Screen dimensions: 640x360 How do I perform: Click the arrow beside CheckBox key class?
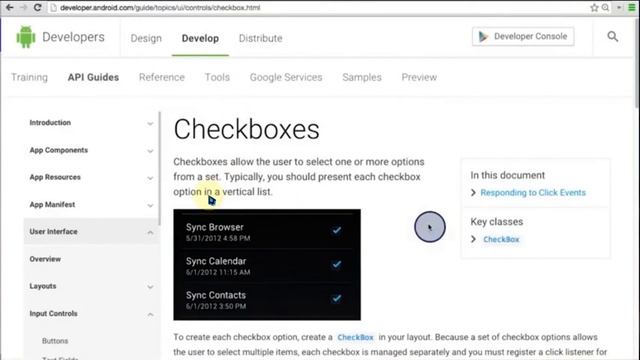coord(473,239)
